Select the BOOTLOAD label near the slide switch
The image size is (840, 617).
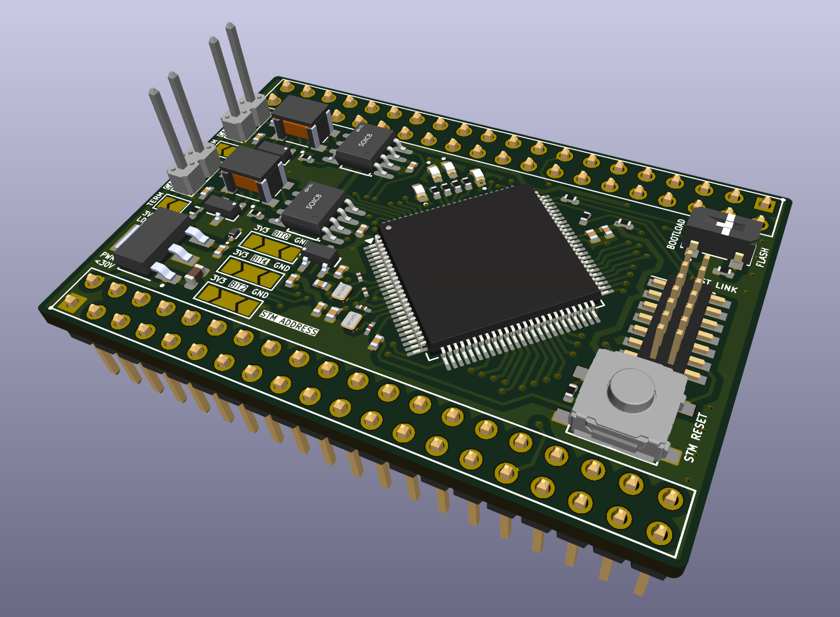click(675, 233)
